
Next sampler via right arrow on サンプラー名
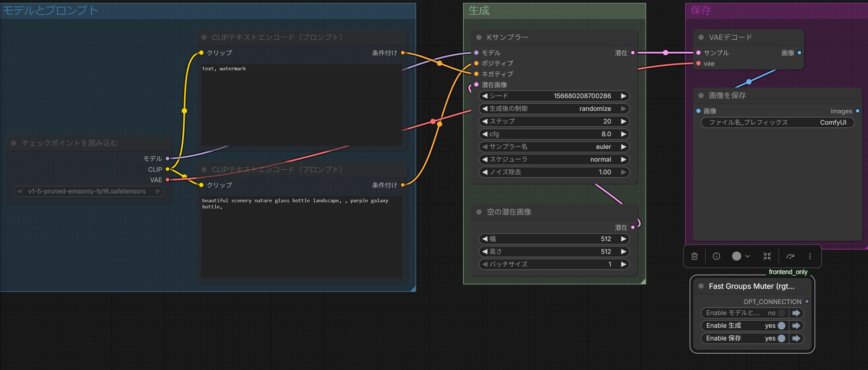(623, 146)
